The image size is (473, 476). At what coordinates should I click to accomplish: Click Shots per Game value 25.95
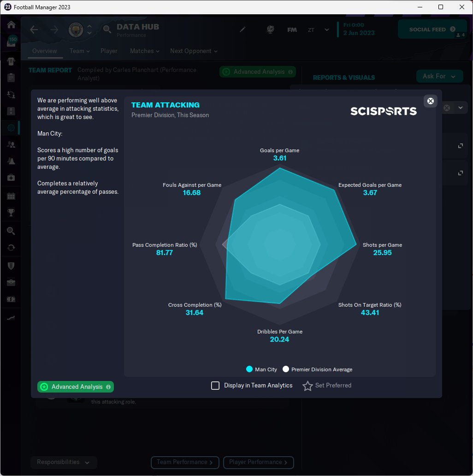click(382, 253)
